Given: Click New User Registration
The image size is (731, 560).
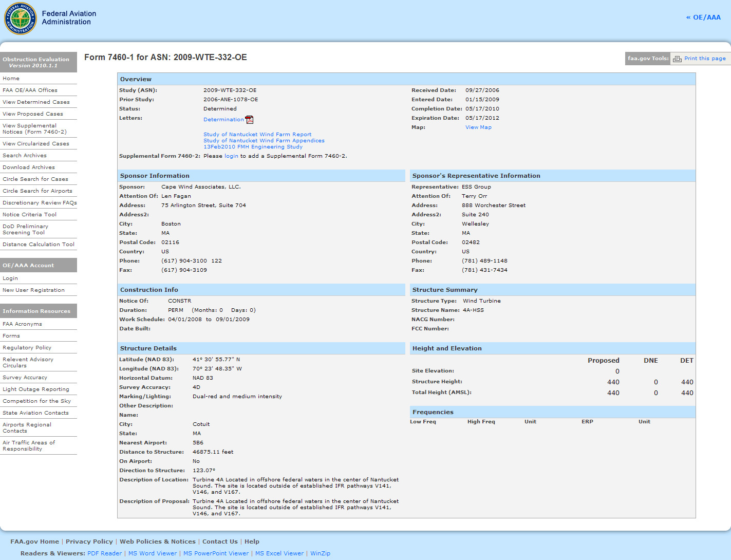Looking at the screenshot, I should (x=33, y=290).
